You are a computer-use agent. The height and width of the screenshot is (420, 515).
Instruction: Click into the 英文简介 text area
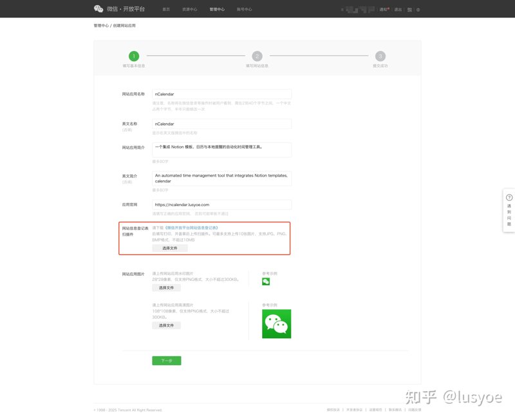point(221,178)
